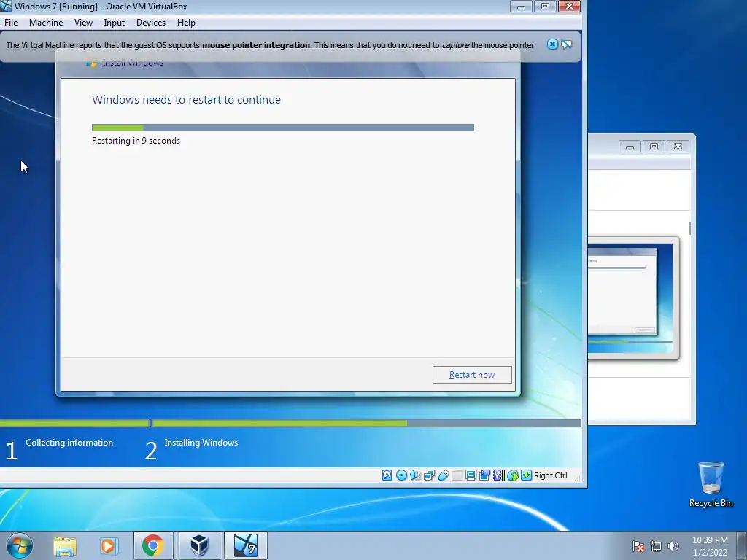Open the Action Center flag tray icon
The height and width of the screenshot is (560, 747).
pos(638,546)
